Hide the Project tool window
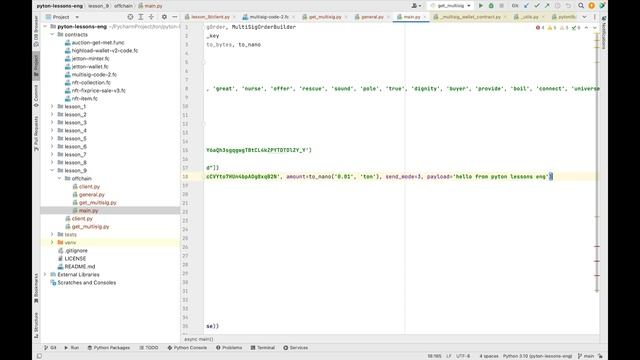 click(x=175, y=17)
